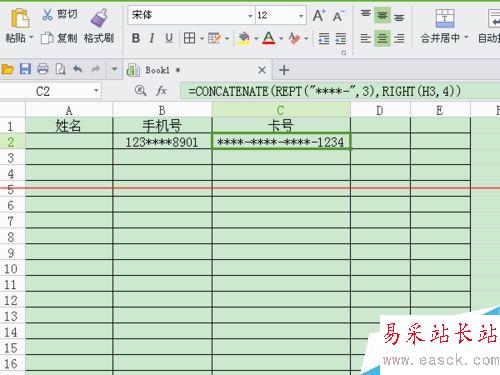Toggle Underline formatting
This screenshot has height=375, width=500.
pos(169,38)
